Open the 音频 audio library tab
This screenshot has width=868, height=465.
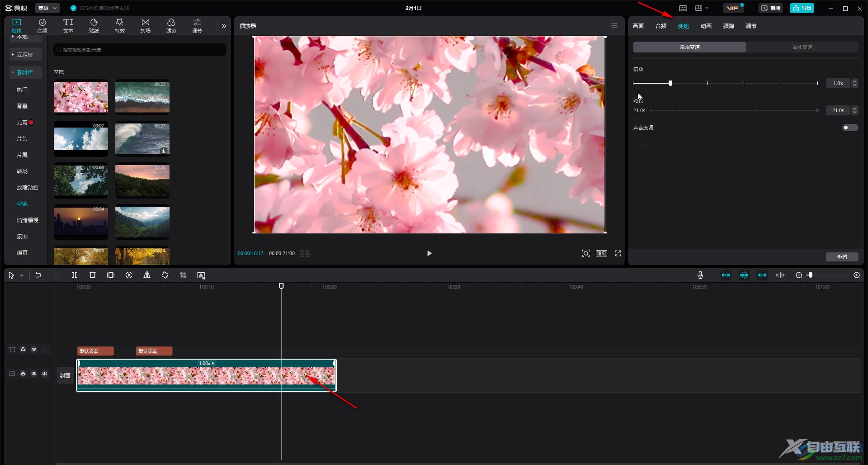coord(42,26)
